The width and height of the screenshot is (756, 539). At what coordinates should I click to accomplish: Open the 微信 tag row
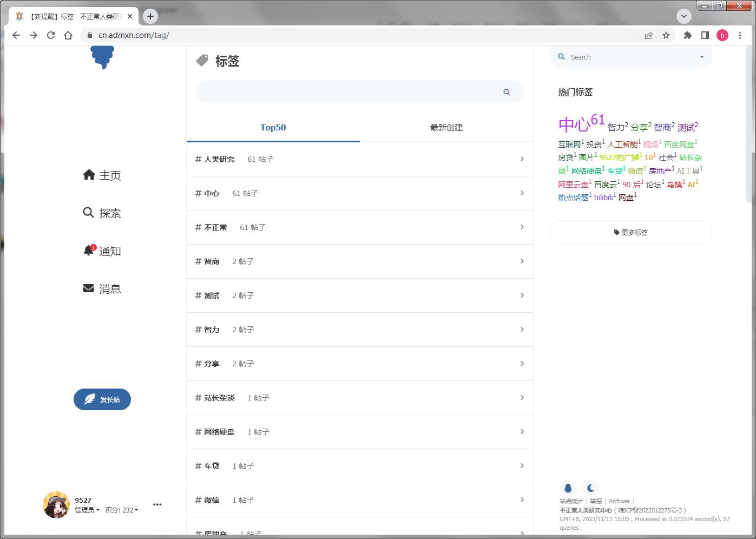click(x=360, y=500)
